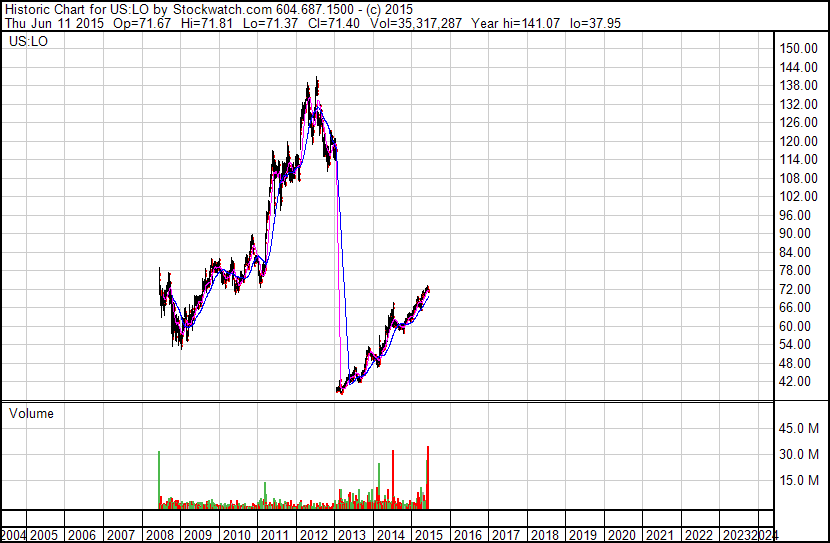Click the Volume panel label
The width and height of the screenshot is (830, 543).
pyautogui.click(x=31, y=413)
